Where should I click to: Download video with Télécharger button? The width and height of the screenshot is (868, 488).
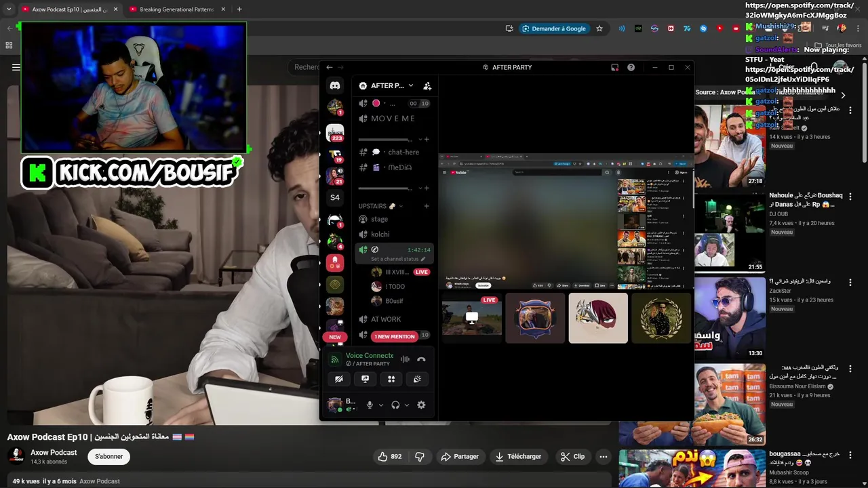click(518, 456)
